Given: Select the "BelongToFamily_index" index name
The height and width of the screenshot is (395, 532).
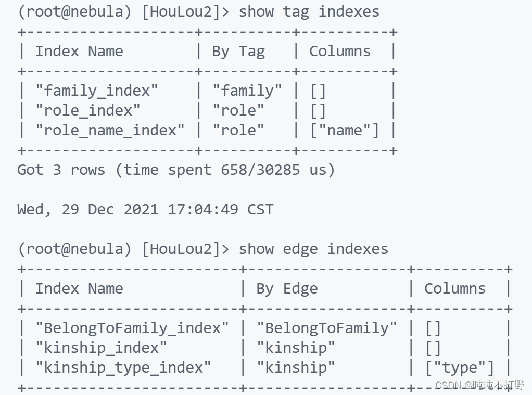Looking at the screenshot, I should (x=132, y=328).
